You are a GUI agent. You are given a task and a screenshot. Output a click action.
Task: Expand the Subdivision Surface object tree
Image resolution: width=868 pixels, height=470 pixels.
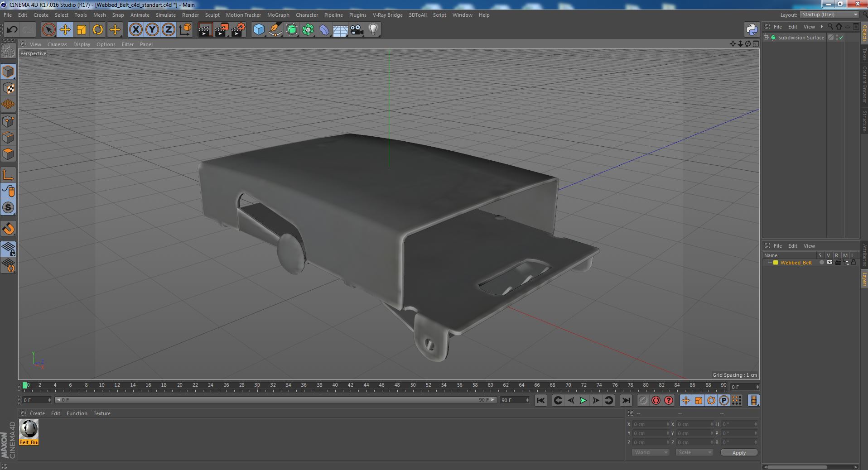766,38
